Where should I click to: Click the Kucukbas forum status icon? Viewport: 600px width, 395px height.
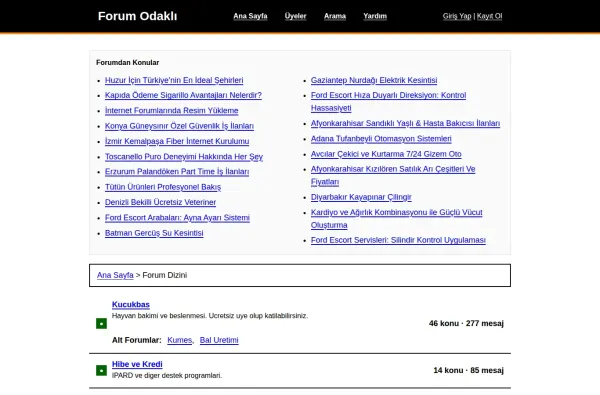pyautogui.click(x=101, y=323)
